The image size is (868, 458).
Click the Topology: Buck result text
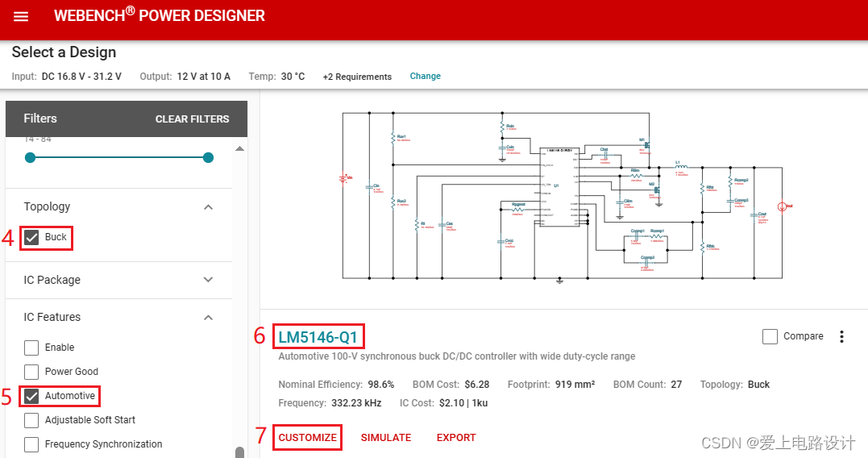pyautogui.click(x=734, y=385)
